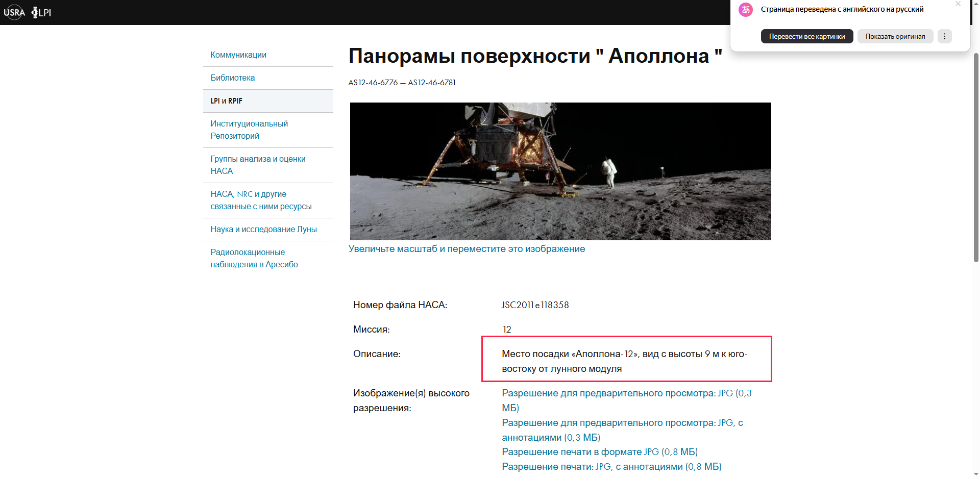Open translation options three-dot menu
The height and width of the screenshot is (479, 980).
[x=944, y=36]
